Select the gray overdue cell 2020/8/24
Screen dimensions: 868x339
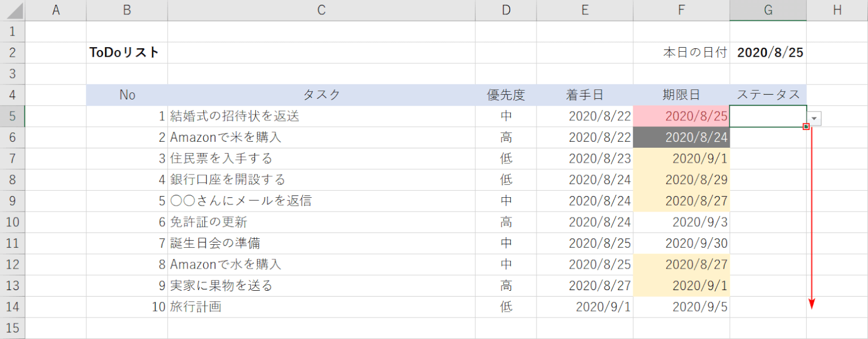681,138
